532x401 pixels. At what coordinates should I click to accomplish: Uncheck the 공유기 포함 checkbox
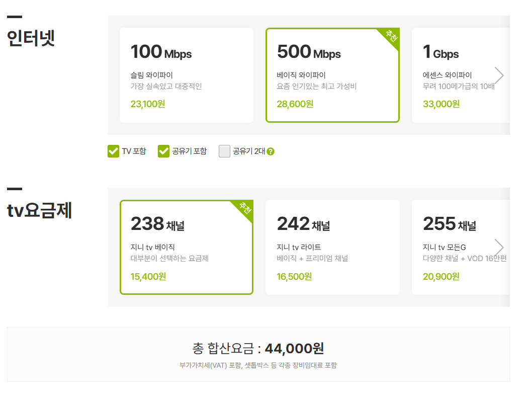coord(163,151)
